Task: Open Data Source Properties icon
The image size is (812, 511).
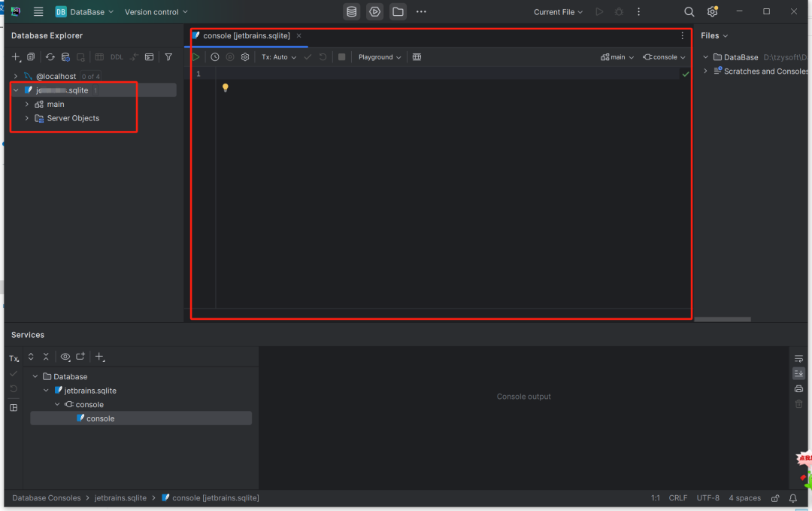Action: point(65,57)
